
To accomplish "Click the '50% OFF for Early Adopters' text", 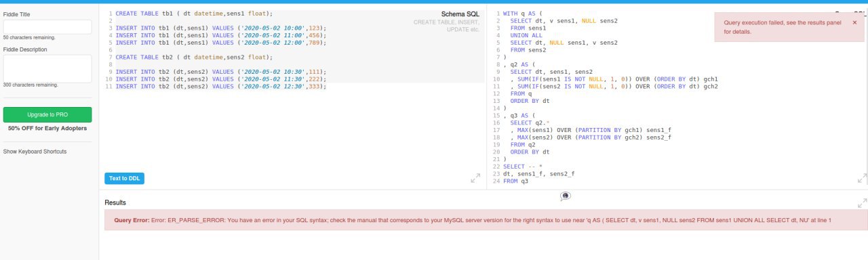I will (47, 128).
